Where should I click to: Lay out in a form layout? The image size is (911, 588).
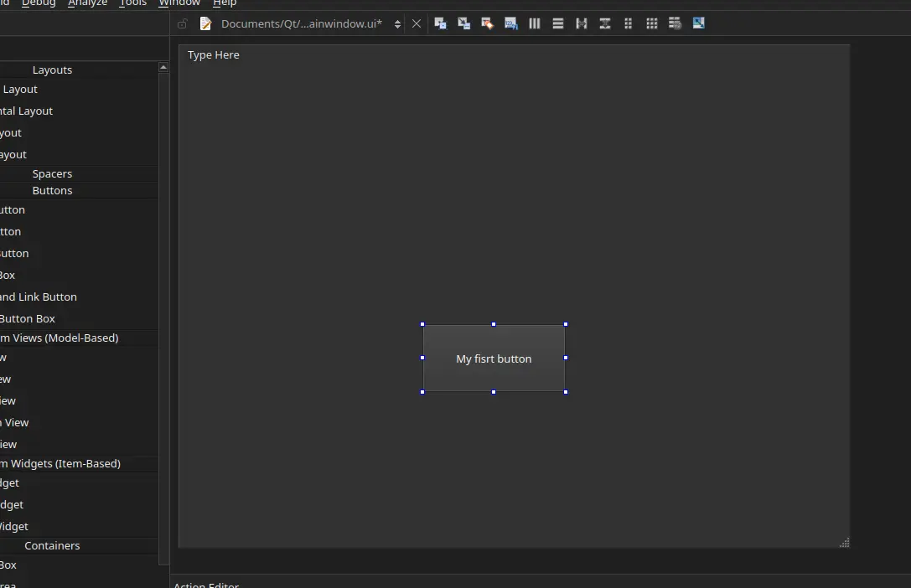[x=628, y=23]
